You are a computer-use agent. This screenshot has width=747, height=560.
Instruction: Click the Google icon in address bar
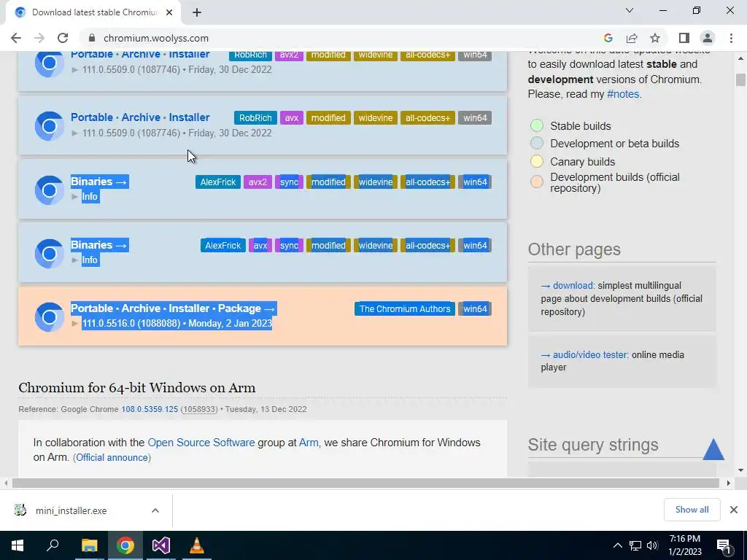tap(608, 38)
